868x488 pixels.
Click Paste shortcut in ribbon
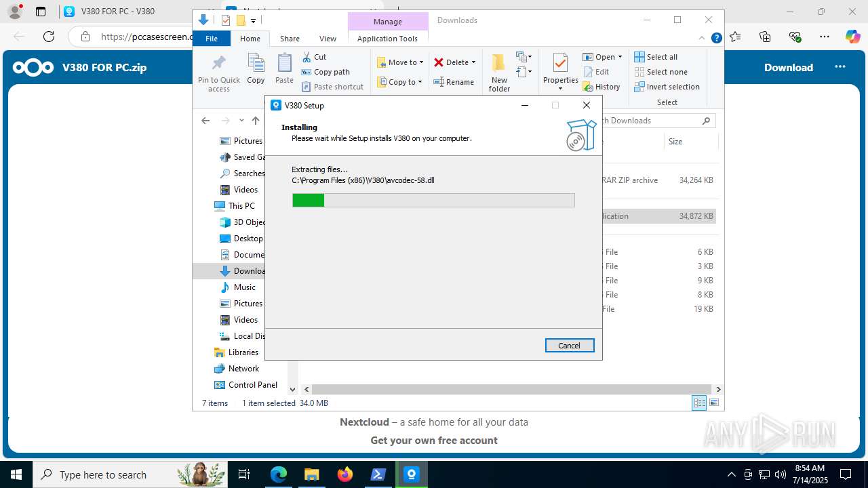click(x=333, y=87)
